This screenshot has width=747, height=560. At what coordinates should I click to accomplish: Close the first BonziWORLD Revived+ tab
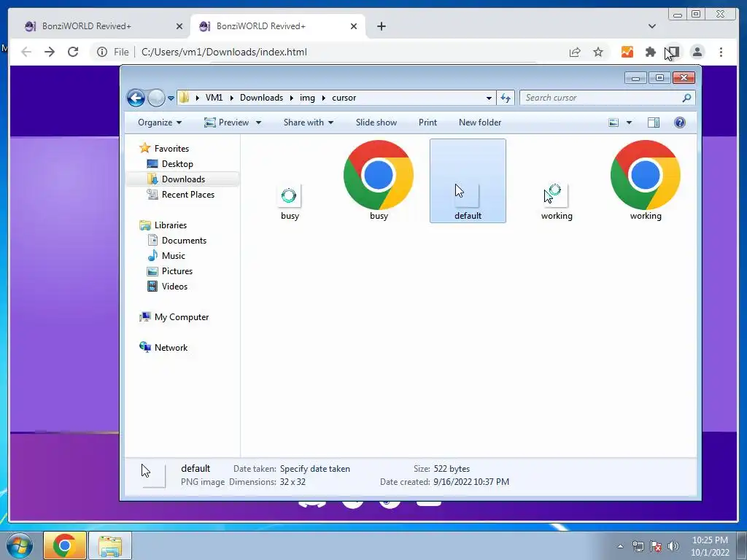(x=179, y=26)
